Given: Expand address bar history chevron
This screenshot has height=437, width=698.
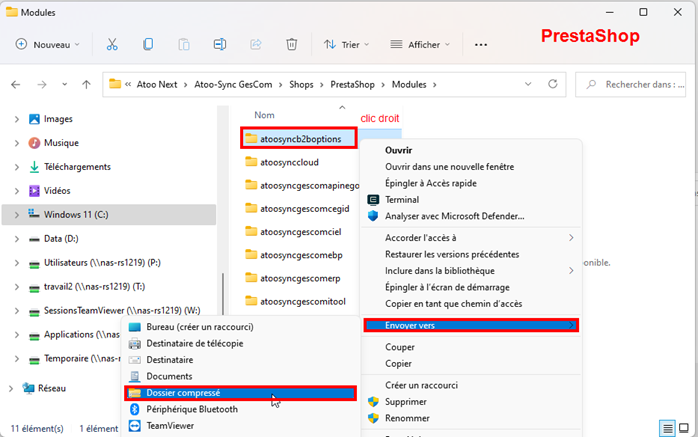Looking at the screenshot, I should tap(528, 84).
